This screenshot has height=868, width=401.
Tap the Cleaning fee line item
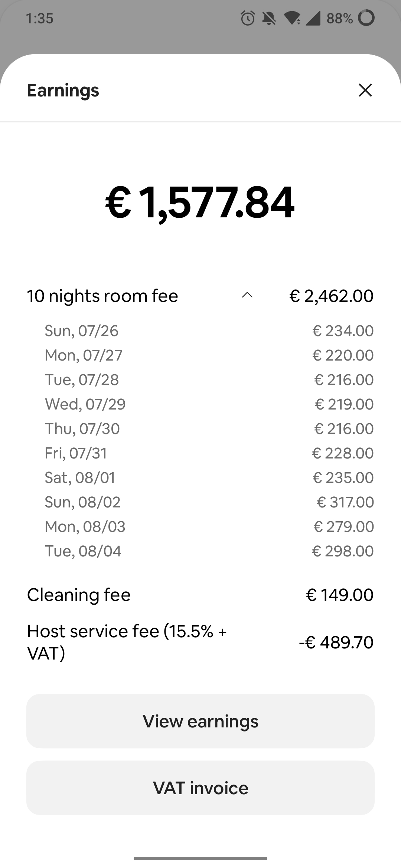(200, 595)
